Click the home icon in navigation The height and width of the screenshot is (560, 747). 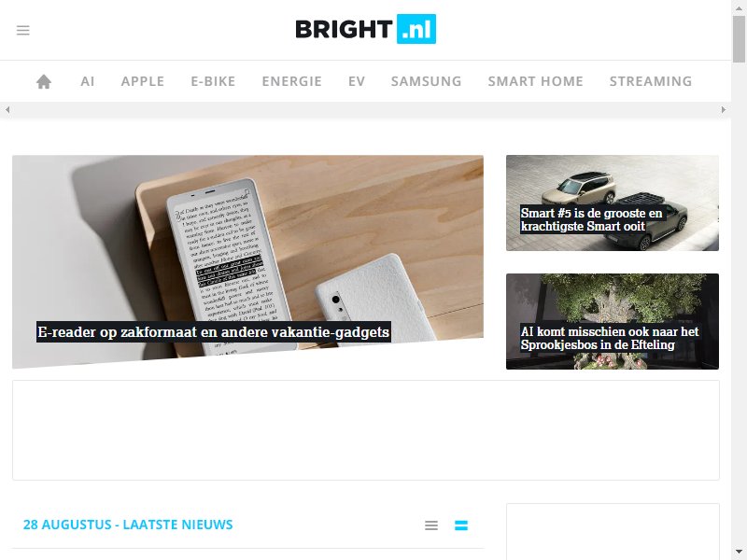click(44, 81)
